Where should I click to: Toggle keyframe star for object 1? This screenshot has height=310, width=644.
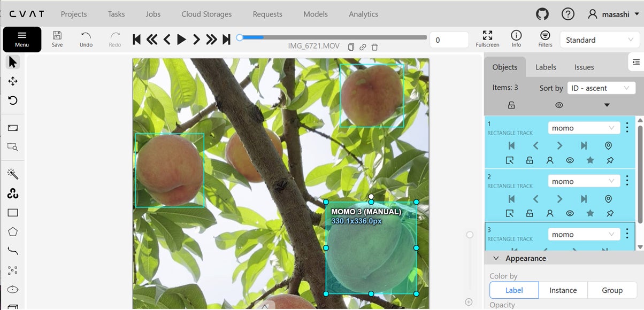click(590, 160)
